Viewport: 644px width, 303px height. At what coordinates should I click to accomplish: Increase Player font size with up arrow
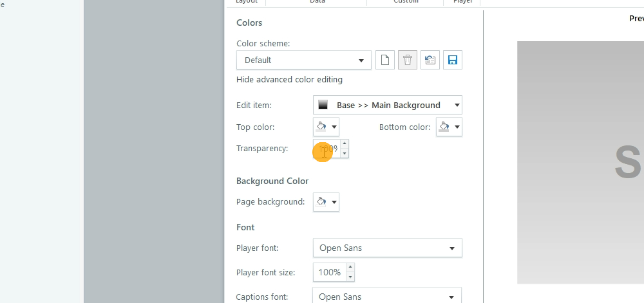tap(350, 268)
